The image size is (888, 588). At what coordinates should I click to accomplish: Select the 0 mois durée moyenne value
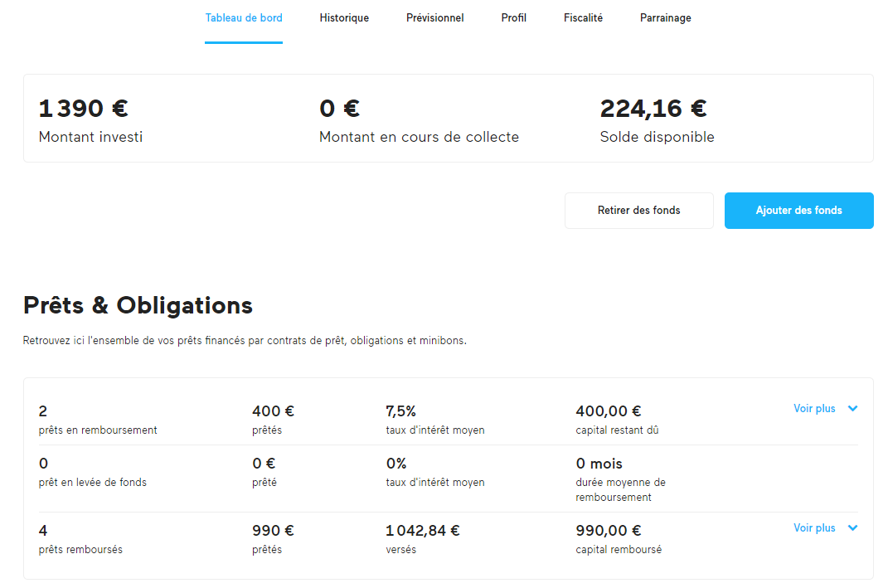pos(599,464)
